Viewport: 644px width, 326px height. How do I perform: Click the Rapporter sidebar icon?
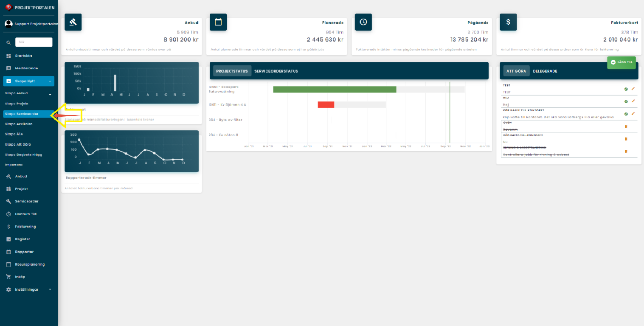click(9, 252)
